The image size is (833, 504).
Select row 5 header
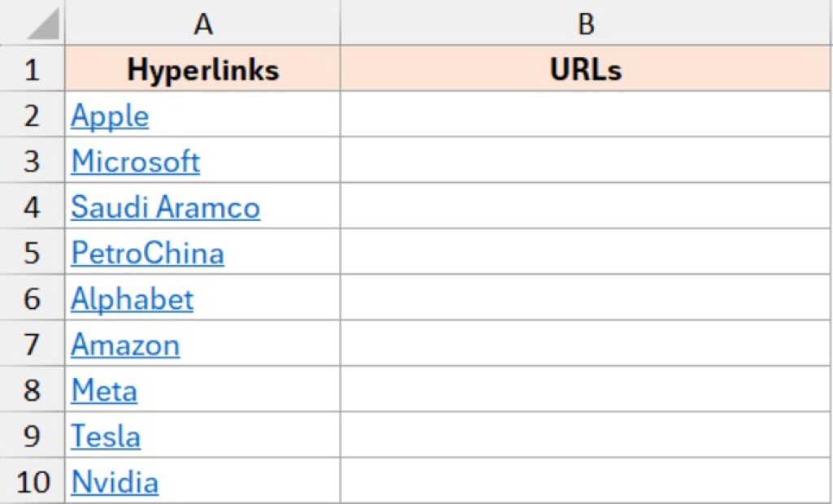33,253
